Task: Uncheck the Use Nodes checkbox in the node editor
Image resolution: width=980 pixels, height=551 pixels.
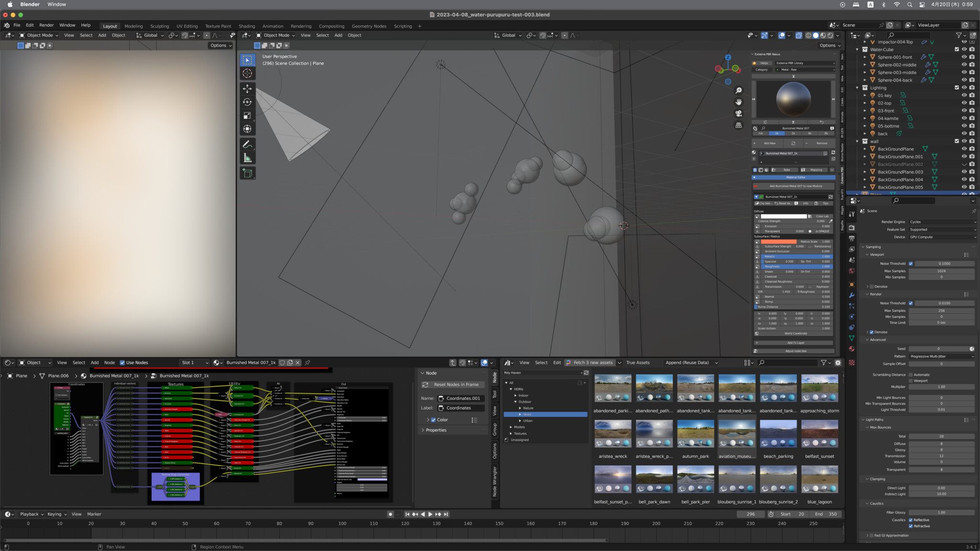Action: click(123, 363)
